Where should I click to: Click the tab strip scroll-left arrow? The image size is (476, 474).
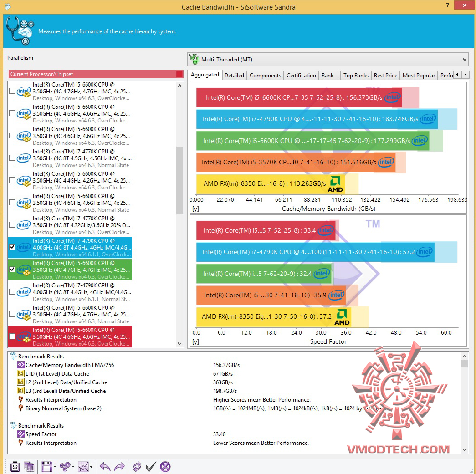tap(457, 74)
